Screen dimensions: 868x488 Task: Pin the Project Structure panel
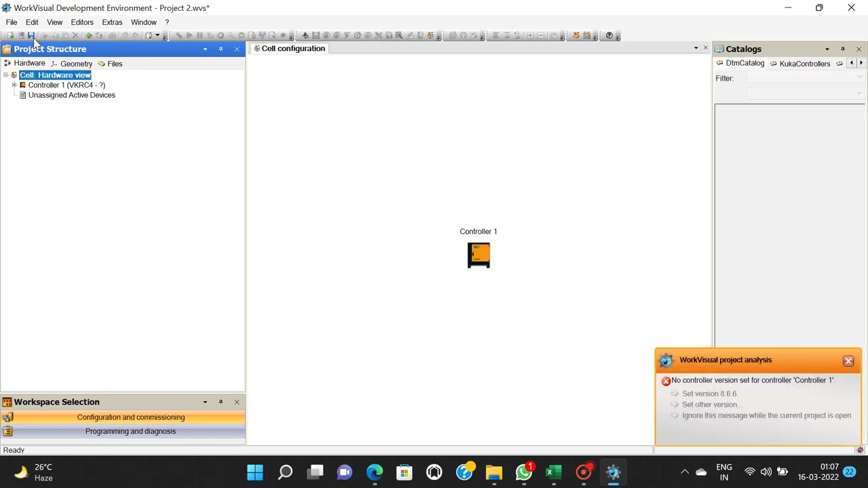pyautogui.click(x=220, y=49)
